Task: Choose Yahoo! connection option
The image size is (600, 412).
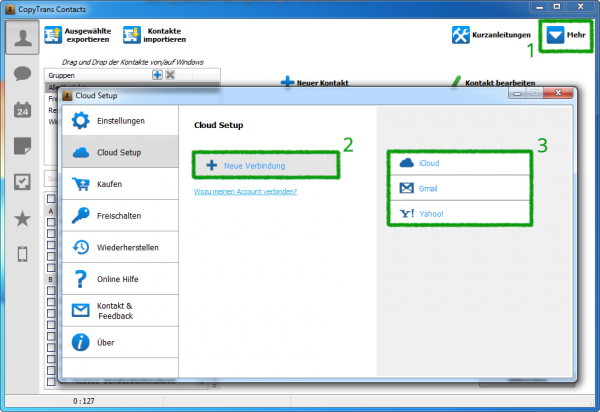Action: [x=460, y=213]
